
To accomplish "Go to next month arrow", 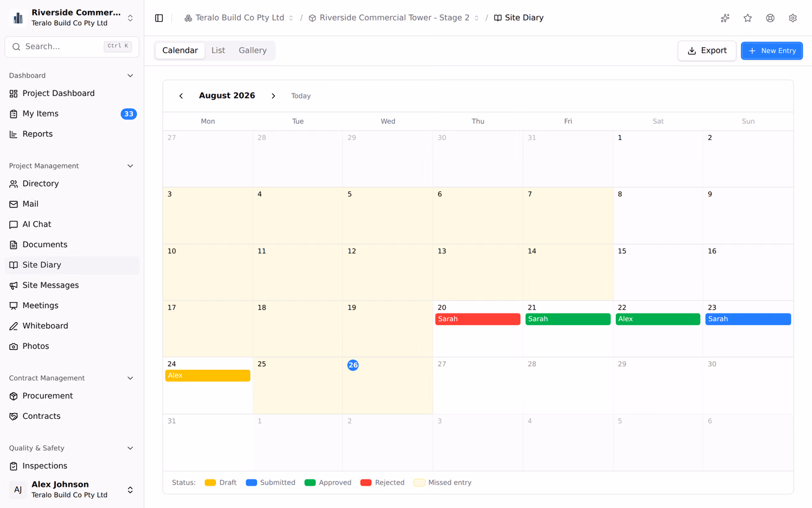I will pos(273,96).
